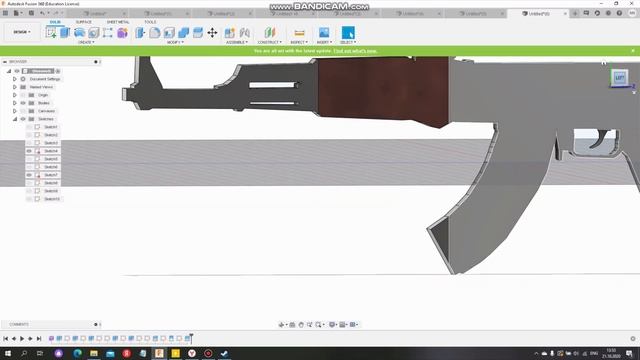Open the Inspect dropdown menu
Viewport: 640px width, 360px height.
(299, 42)
